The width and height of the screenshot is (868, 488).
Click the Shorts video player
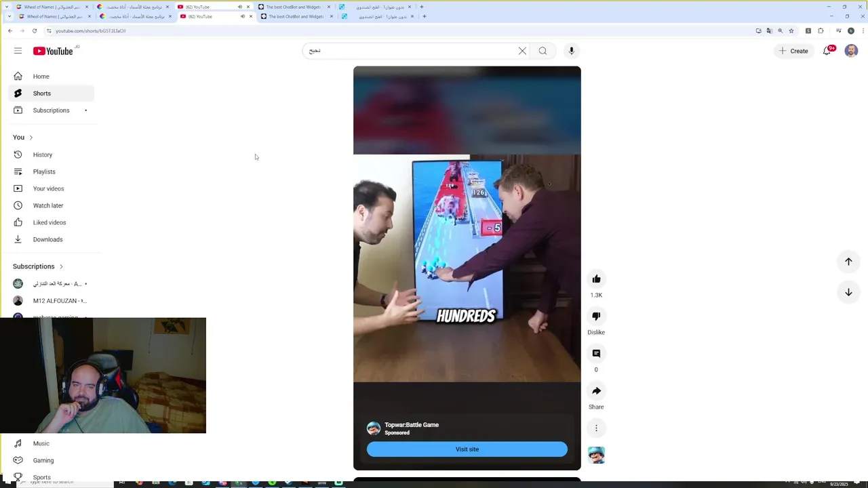tap(467, 268)
